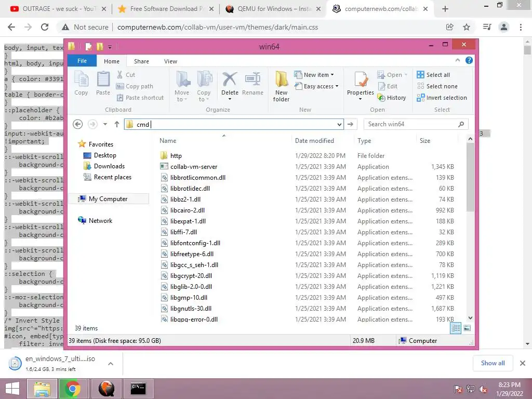Select Downloads in Favorites
Viewport: 532px width, 399px height.
point(104,166)
